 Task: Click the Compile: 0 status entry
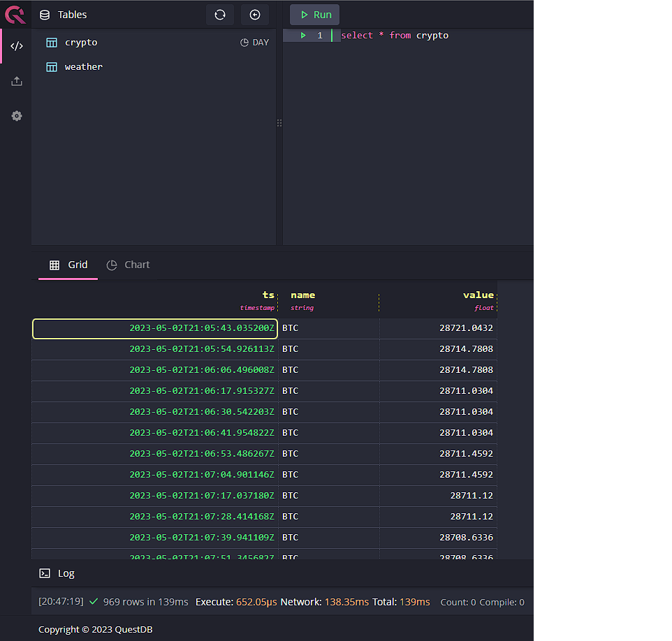tap(502, 602)
